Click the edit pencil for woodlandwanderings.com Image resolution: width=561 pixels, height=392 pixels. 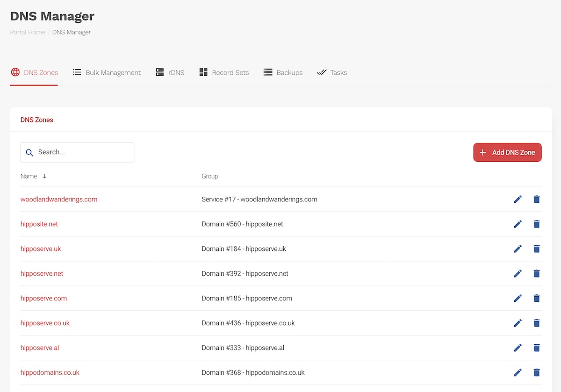click(518, 200)
